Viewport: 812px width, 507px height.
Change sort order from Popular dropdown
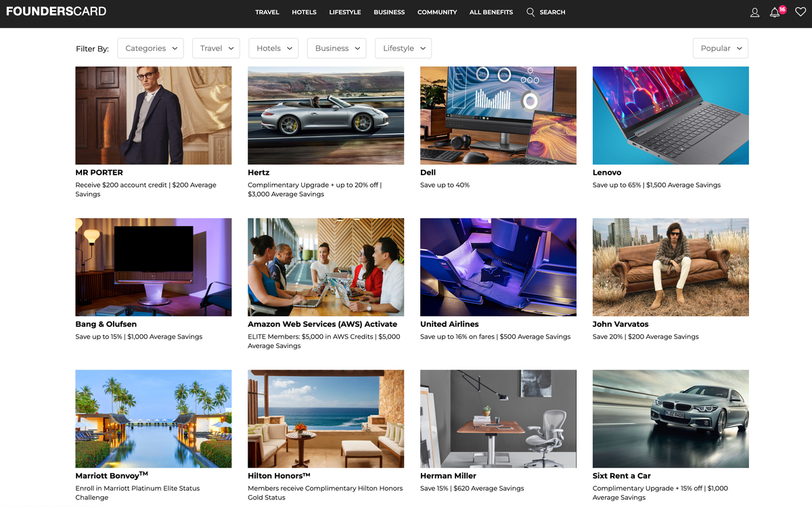[x=720, y=48]
